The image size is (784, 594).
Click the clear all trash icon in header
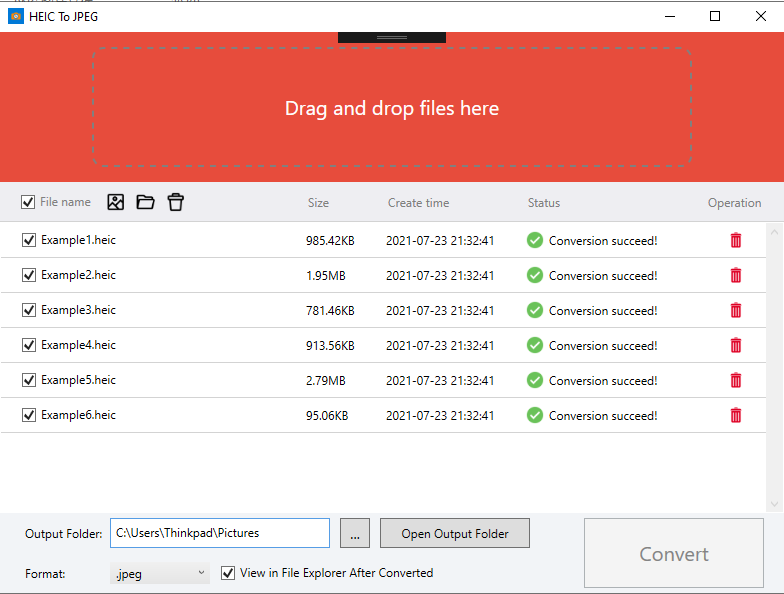click(176, 202)
